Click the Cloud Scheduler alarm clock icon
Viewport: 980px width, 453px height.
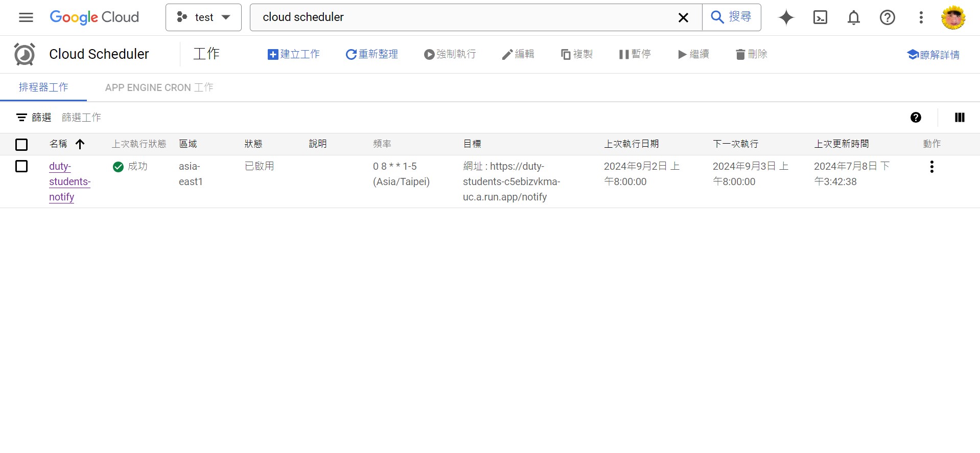[x=24, y=54]
